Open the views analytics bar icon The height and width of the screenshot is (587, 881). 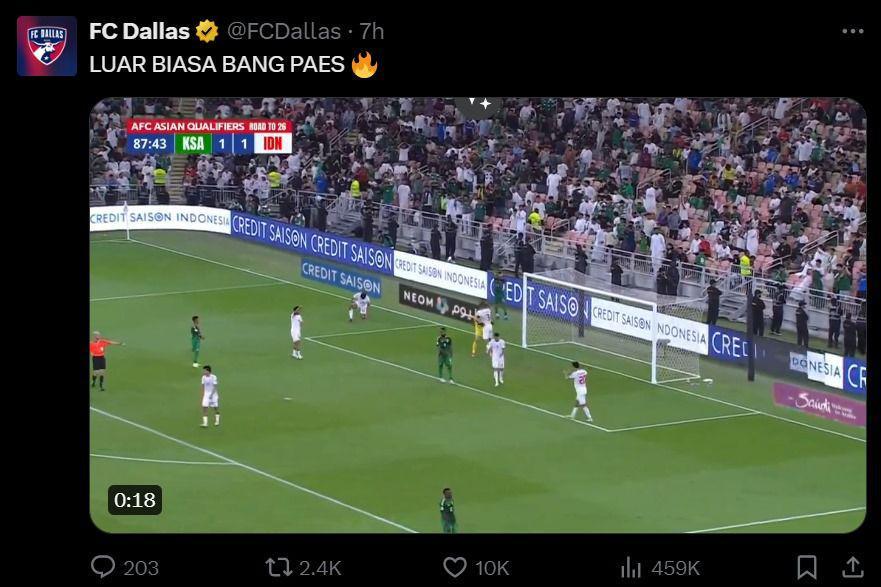tap(630, 567)
